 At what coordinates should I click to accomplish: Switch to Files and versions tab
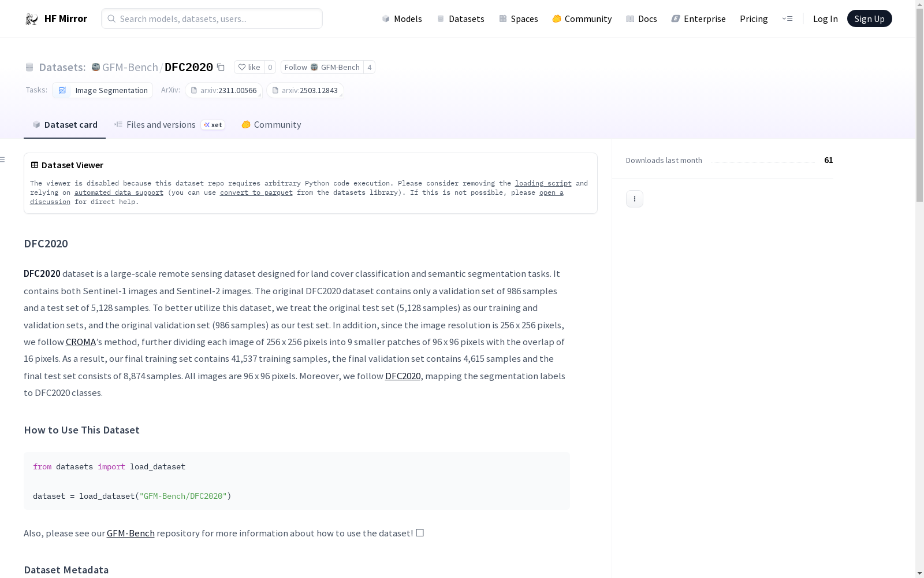coord(161,125)
